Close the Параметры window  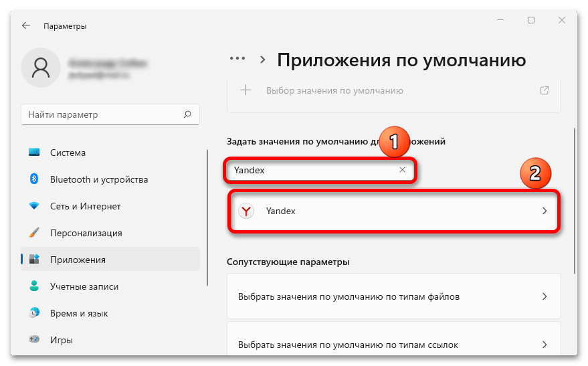coord(562,20)
